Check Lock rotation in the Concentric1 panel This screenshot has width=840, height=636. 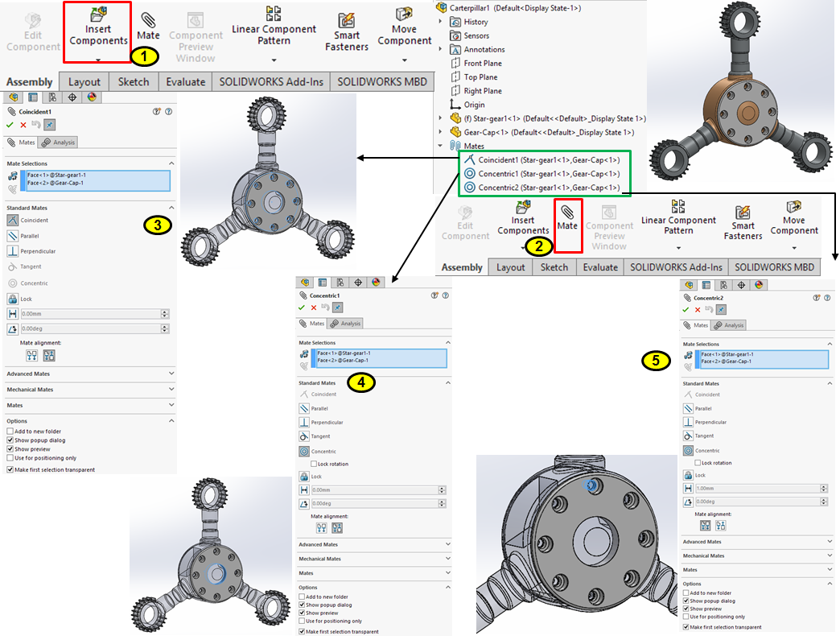pyautogui.click(x=314, y=464)
